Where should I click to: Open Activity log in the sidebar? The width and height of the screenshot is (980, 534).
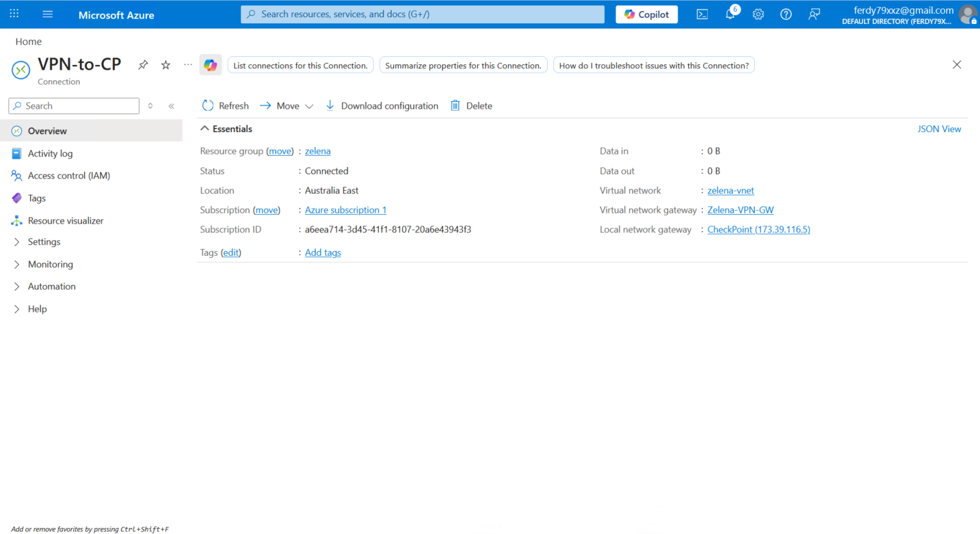[50, 154]
